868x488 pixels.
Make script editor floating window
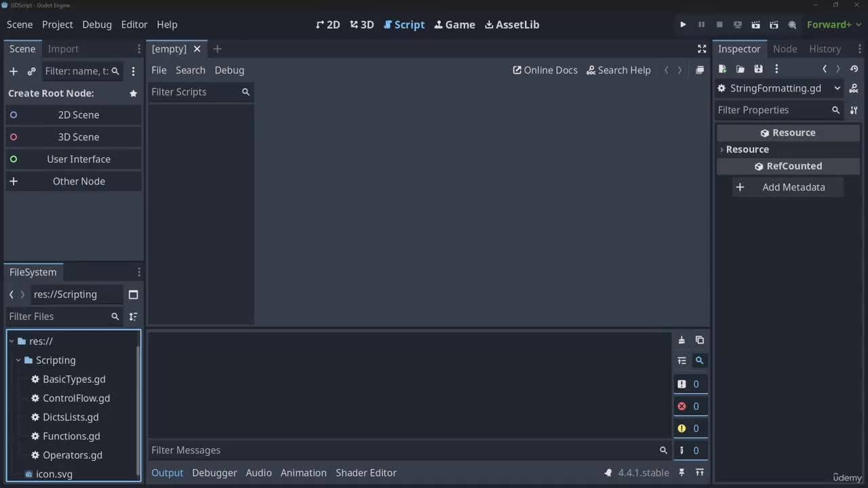coord(700,70)
